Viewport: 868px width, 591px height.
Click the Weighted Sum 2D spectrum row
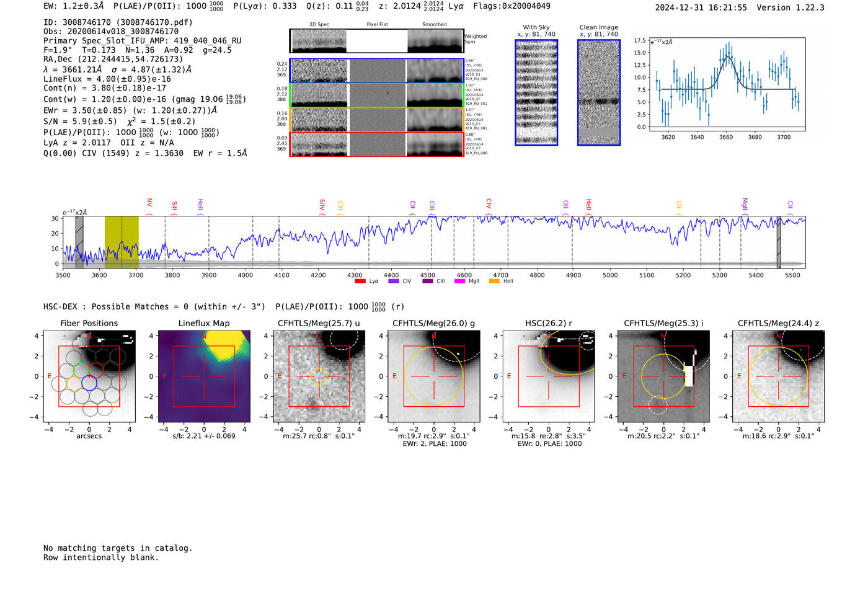tap(377, 41)
